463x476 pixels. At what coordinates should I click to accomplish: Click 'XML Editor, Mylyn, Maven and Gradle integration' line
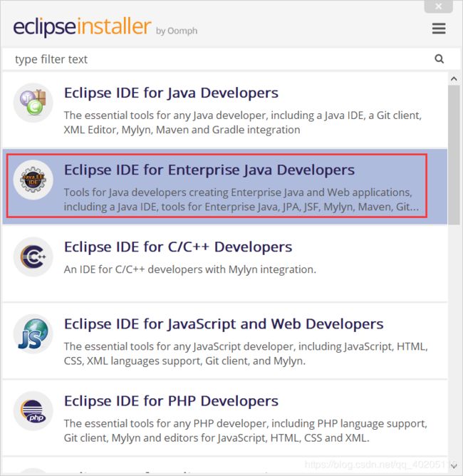tap(182, 130)
